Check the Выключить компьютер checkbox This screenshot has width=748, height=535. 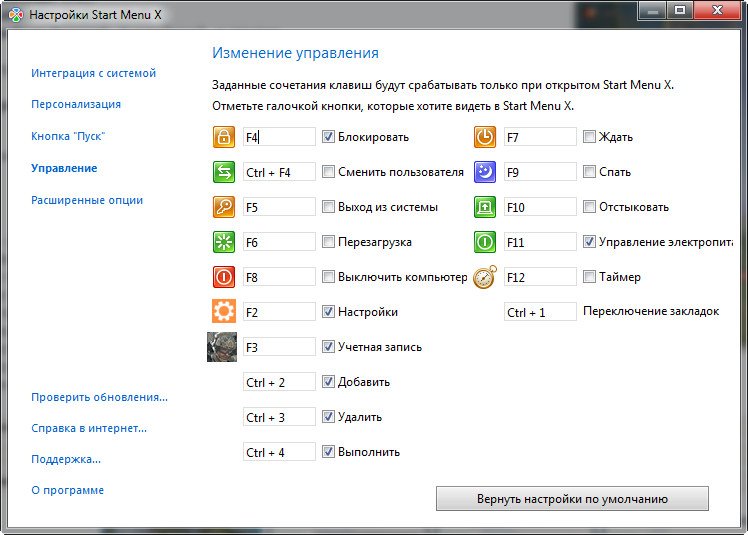pyautogui.click(x=328, y=277)
